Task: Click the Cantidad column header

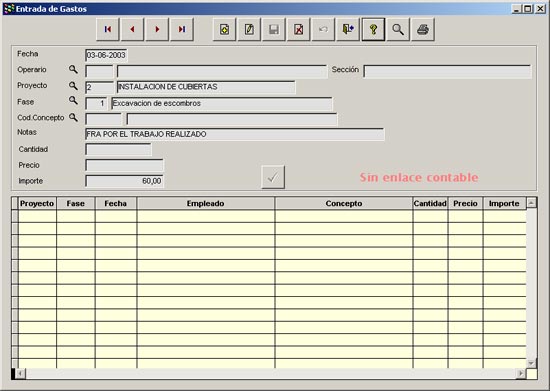Action: click(430, 203)
